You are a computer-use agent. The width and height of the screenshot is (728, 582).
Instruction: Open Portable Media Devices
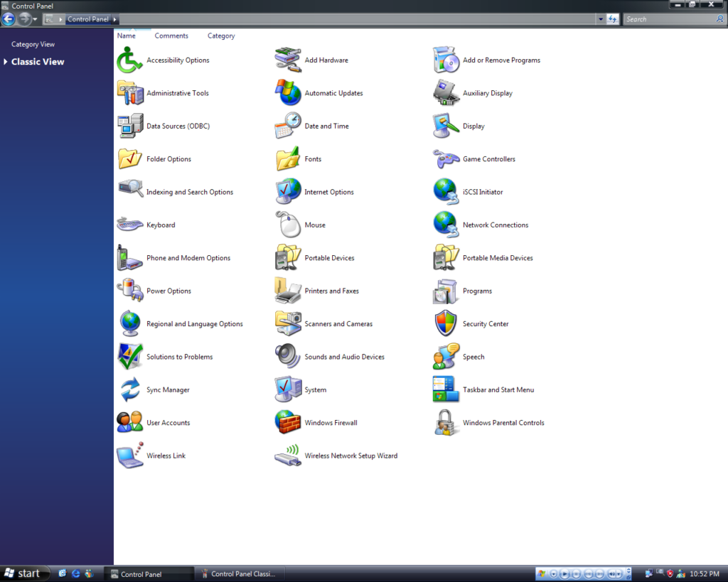click(x=483, y=257)
